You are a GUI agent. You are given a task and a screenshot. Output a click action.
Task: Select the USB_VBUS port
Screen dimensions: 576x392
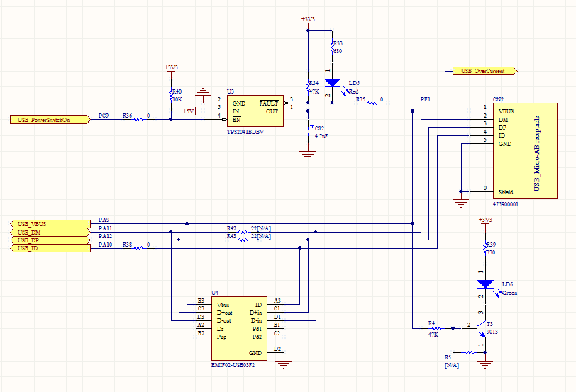(x=50, y=223)
